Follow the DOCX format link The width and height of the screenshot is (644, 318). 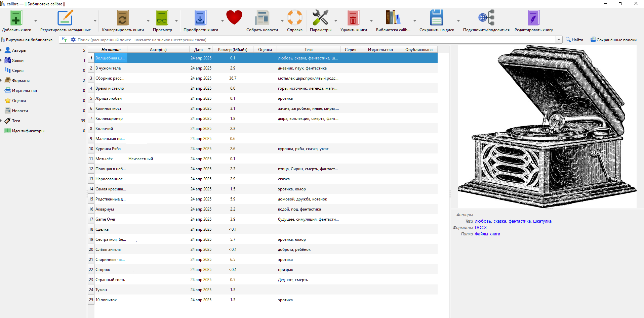point(481,227)
